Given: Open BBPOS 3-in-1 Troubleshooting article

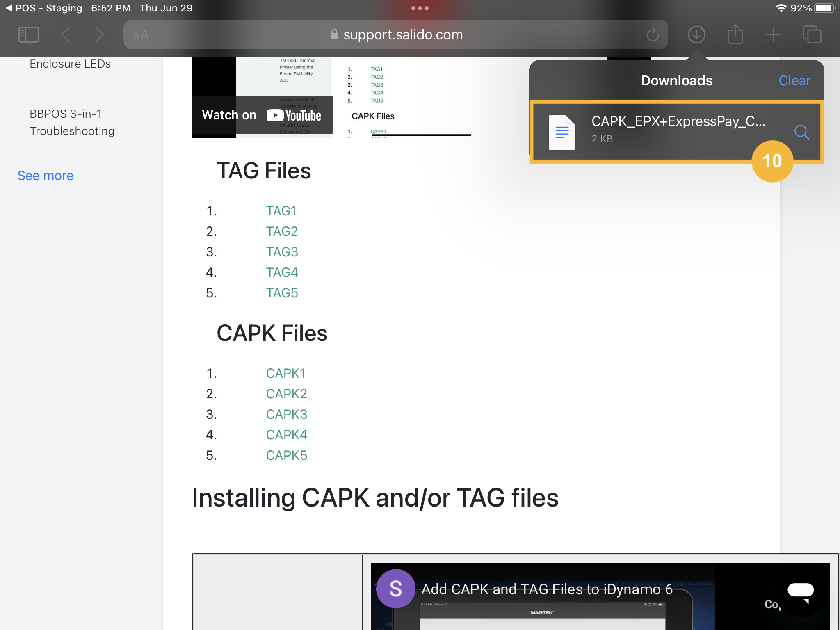Looking at the screenshot, I should pyautogui.click(x=72, y=122).
